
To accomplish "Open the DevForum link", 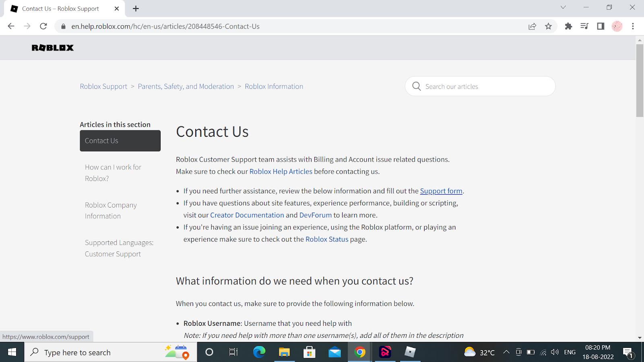I will [316, 215].
